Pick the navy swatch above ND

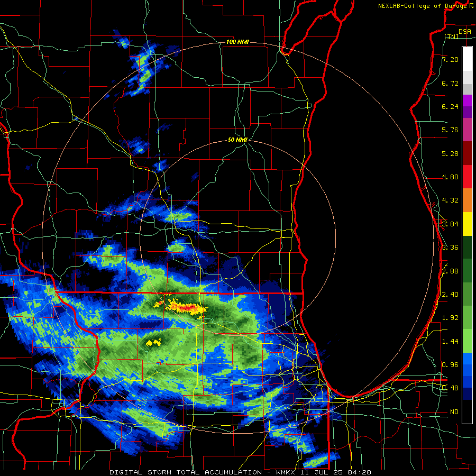467,394
